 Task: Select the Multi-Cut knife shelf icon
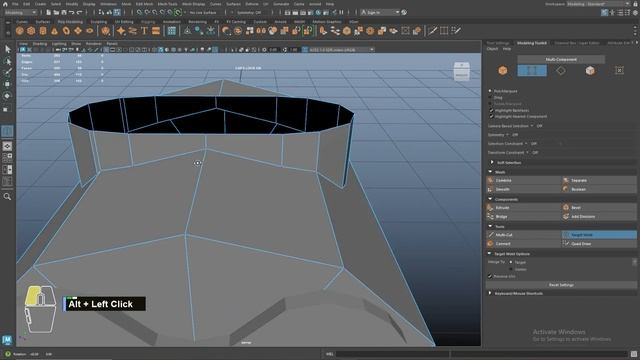[x=432, y=31]
